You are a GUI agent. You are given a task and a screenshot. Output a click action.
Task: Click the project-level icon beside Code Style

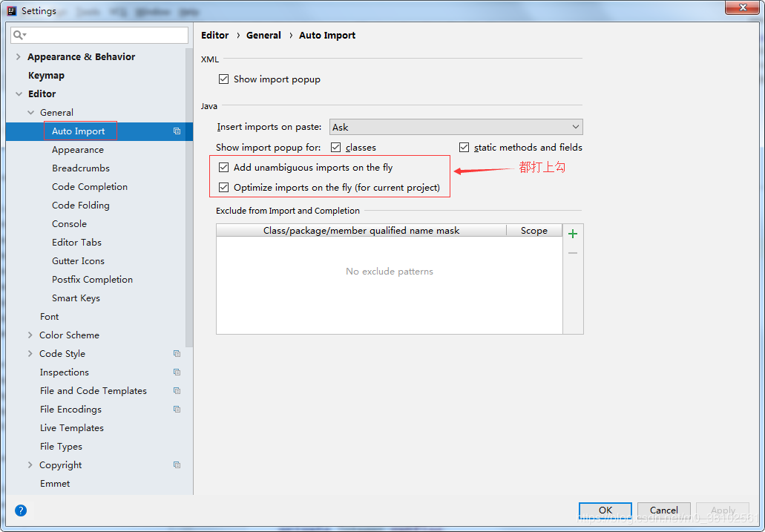[177, 353]
